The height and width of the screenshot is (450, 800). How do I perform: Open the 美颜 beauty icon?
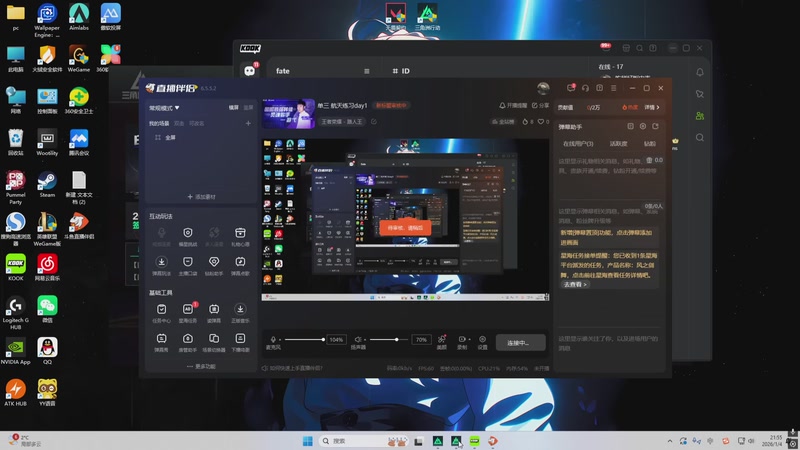pos(442,339)
